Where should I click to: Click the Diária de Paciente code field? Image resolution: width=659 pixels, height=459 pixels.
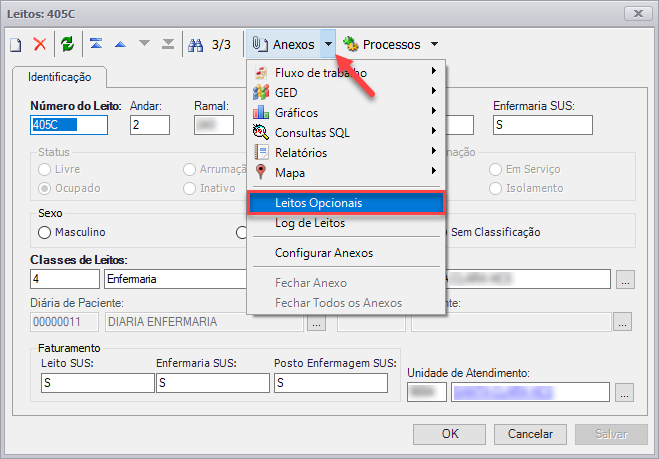(64, 322)
